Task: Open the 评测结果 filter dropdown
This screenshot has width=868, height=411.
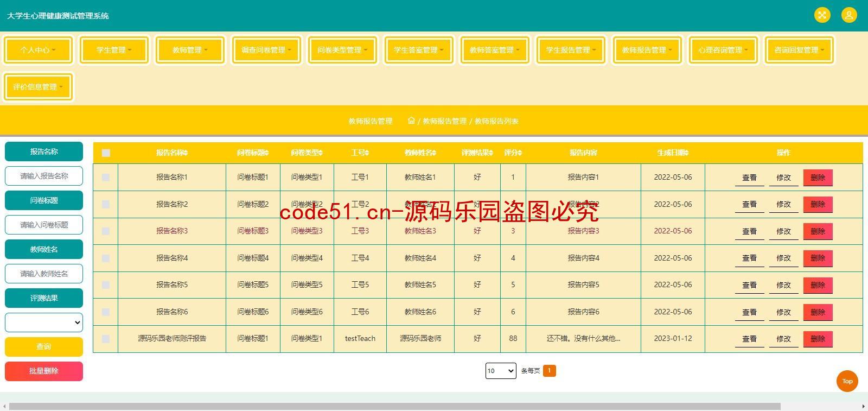Action: pyautogui.click(x=44, y=323)
